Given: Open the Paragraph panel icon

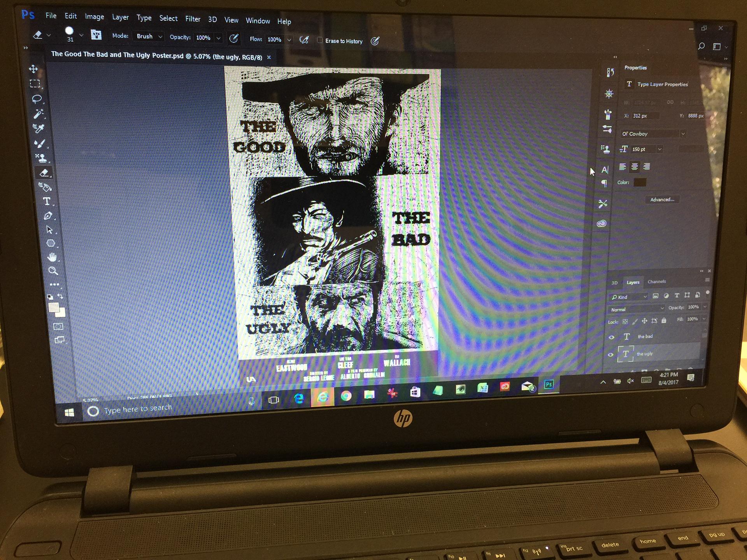Looking at the screenshot, I should (604, 183).
